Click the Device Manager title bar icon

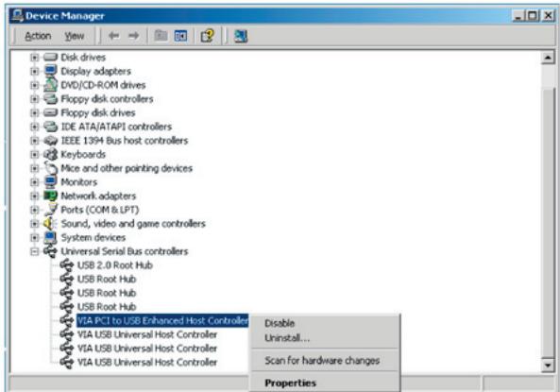[17, 16]
